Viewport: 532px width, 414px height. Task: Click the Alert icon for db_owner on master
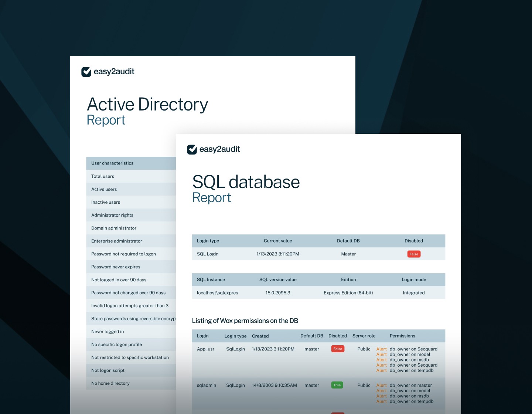[x=381, y=385]
